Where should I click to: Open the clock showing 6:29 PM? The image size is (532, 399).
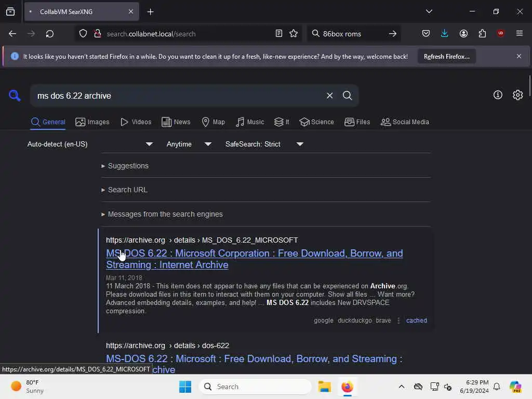point(474,387)
